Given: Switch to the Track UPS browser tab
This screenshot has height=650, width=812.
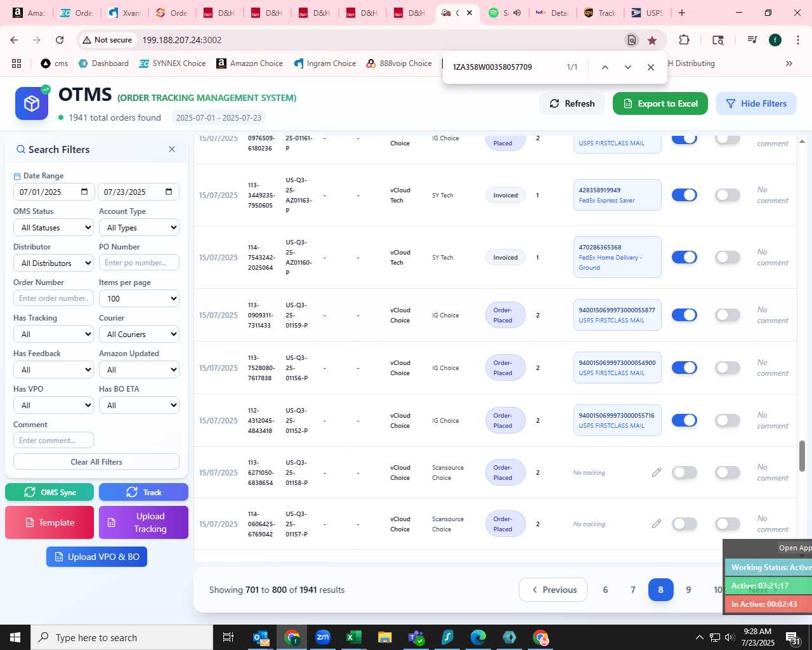Looking at the screenshot, I should tap(599, 13).
